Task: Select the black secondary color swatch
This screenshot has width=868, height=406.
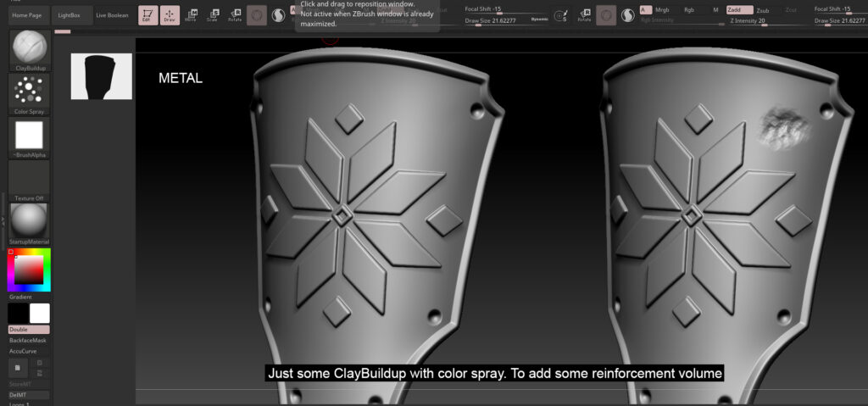Action: click(x=18, y=314)
